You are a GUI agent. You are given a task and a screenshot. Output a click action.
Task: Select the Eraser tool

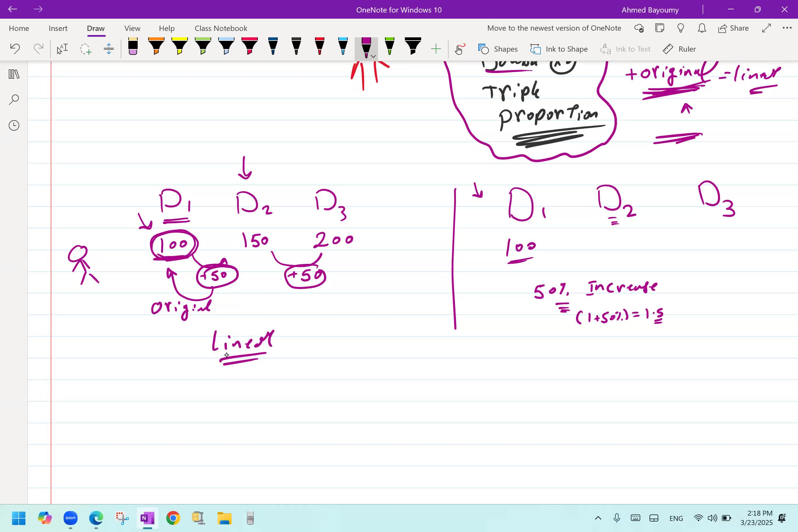[133, 46]
